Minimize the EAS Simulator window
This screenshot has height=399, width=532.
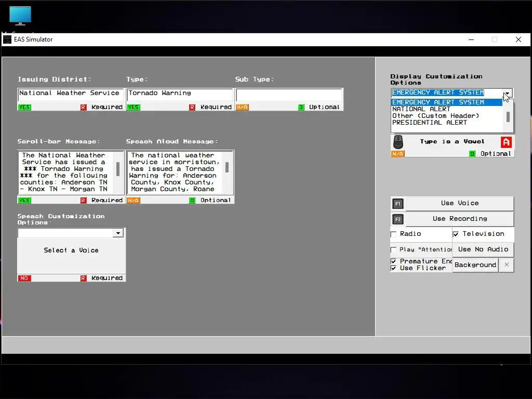click(x=471, y=39)
